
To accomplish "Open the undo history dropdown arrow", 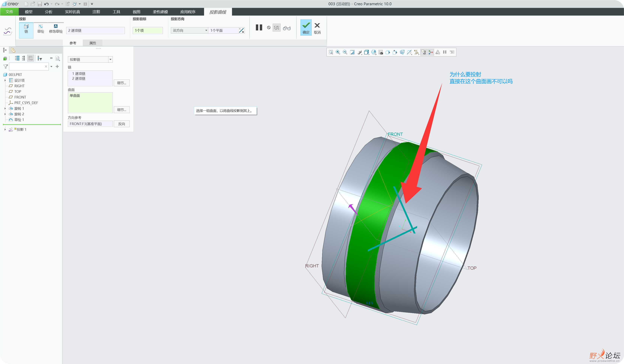I will 52,4.
